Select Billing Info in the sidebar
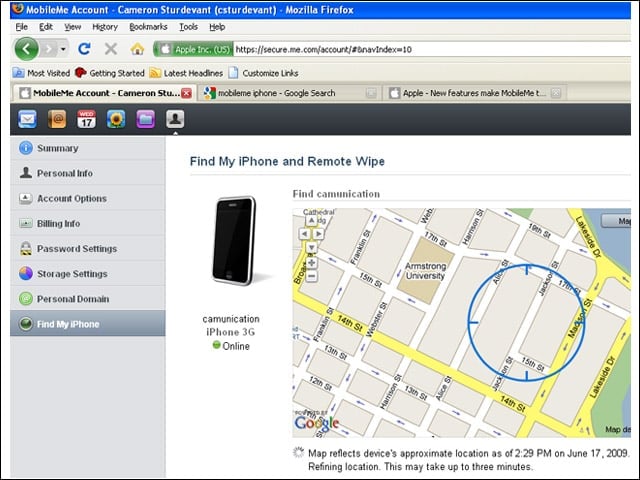The width and height of the screenshot is (640, 480). 88,224
